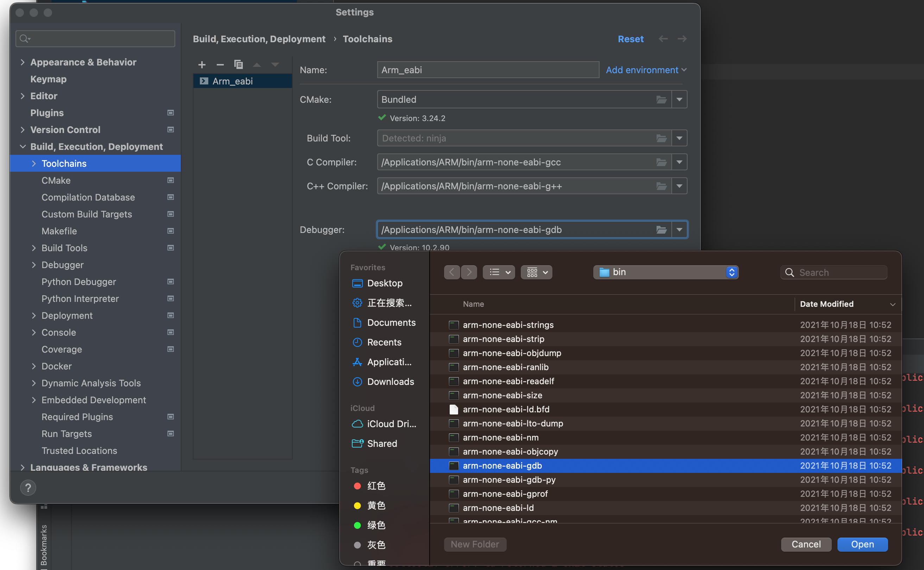Click file dialog Search field
This screenshot has width=924, height=570.
[834, 272]
